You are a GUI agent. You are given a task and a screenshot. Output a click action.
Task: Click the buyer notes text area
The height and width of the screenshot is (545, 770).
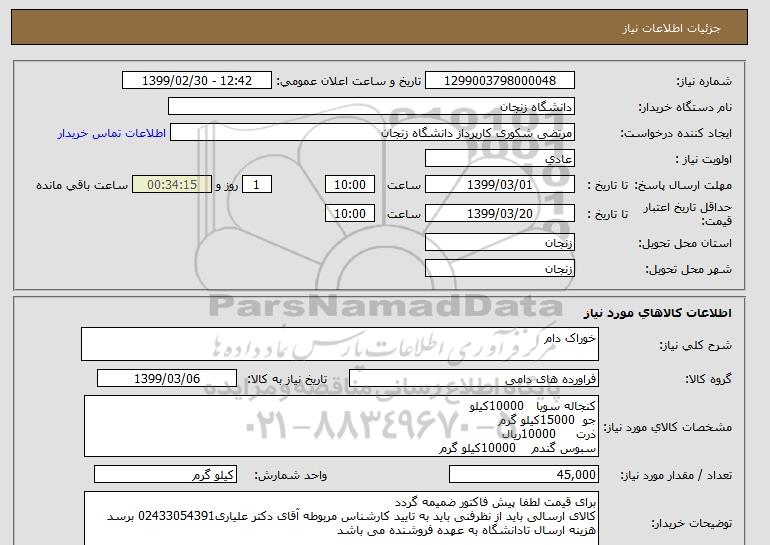(341, 518)
